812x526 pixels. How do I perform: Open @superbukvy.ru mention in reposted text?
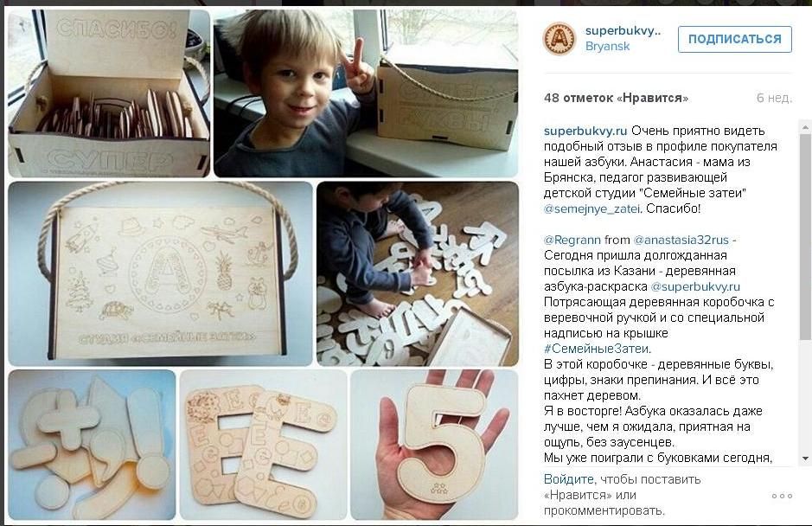pos(695,286)
